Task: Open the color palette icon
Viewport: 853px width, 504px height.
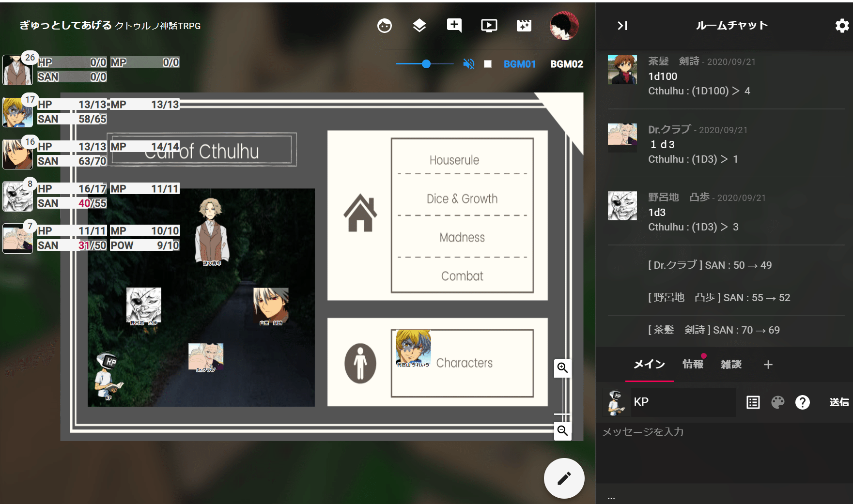Action: [x=778, y=402]
